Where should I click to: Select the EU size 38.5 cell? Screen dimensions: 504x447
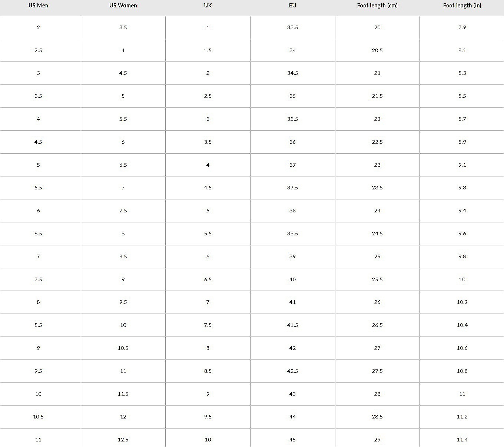point(292,234)
